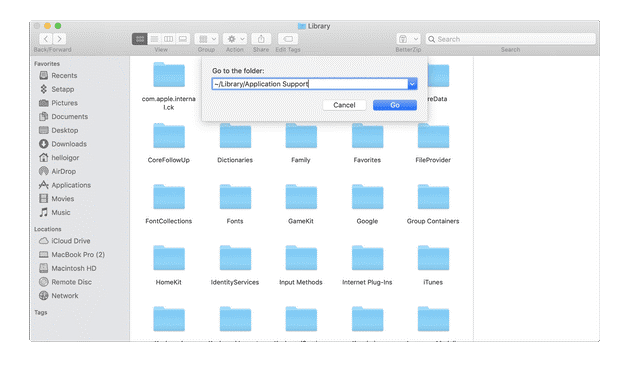Select Macintosh HD in sidebar
The image size is (630, 381).
coord(68,268)
